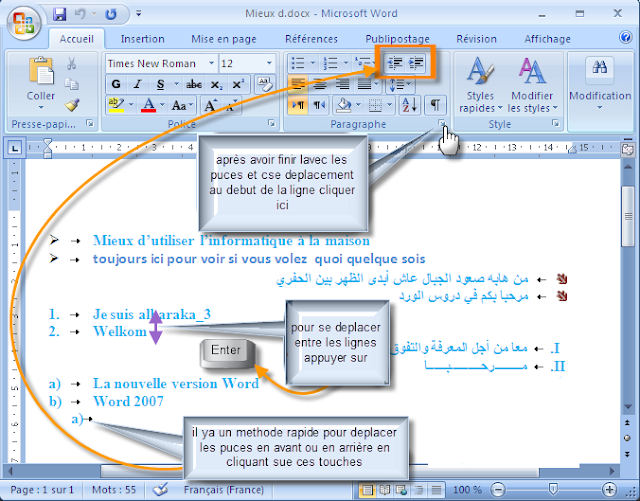Sort the text with the A-Z icon
The image size is (640, 501).
[x=409, y=105]
